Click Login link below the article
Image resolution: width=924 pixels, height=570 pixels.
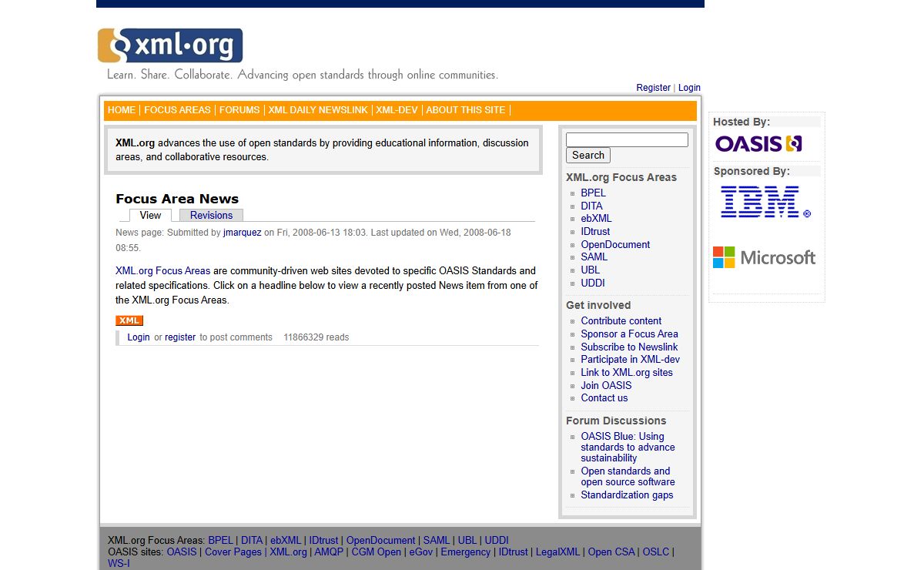pyautogui.click(x=139, y=337)
